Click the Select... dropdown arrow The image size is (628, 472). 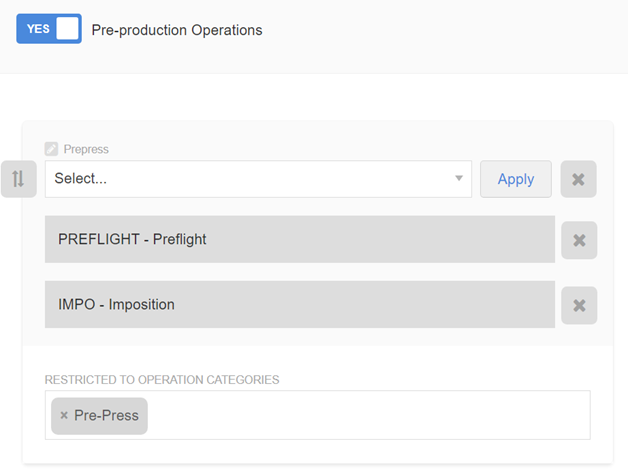(x=459, y=179)
